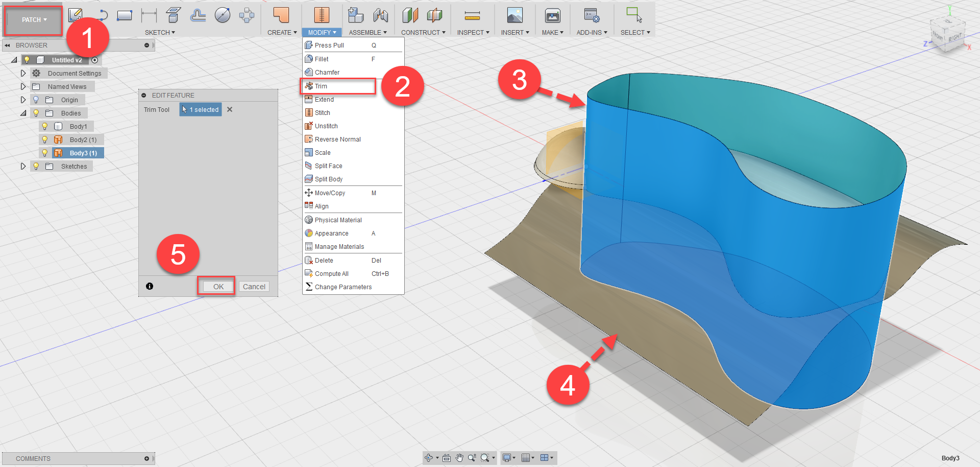Viewport: 980px width, 467px height.
Task: Select Trim from the Modify menu
Action: click(322, 86)
